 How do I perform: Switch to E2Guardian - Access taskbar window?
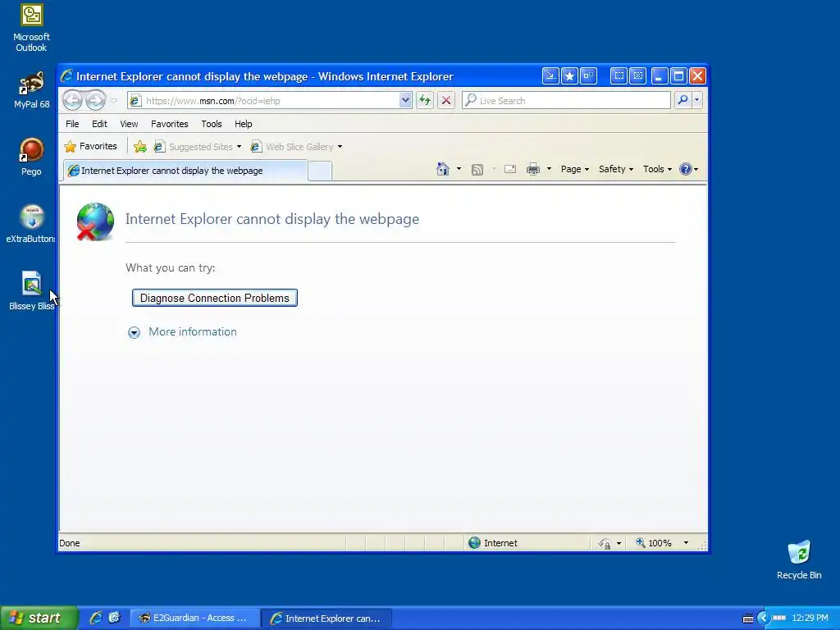(x=194, y=619)
